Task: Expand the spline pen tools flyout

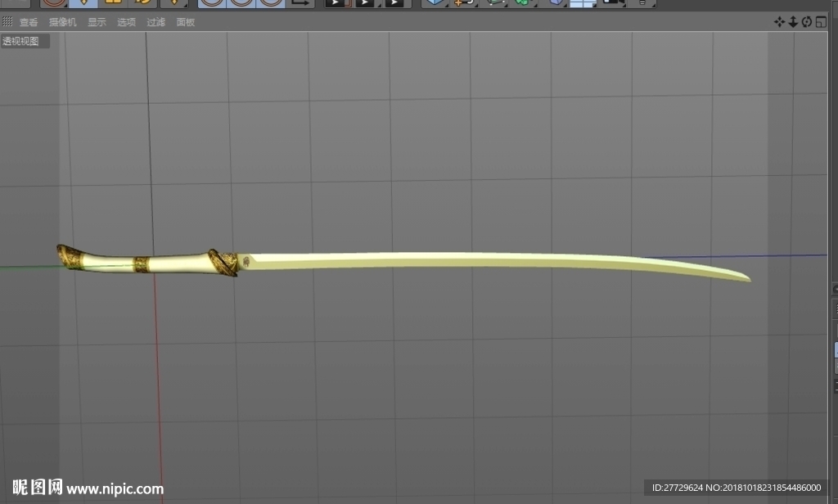Action: 464,3
